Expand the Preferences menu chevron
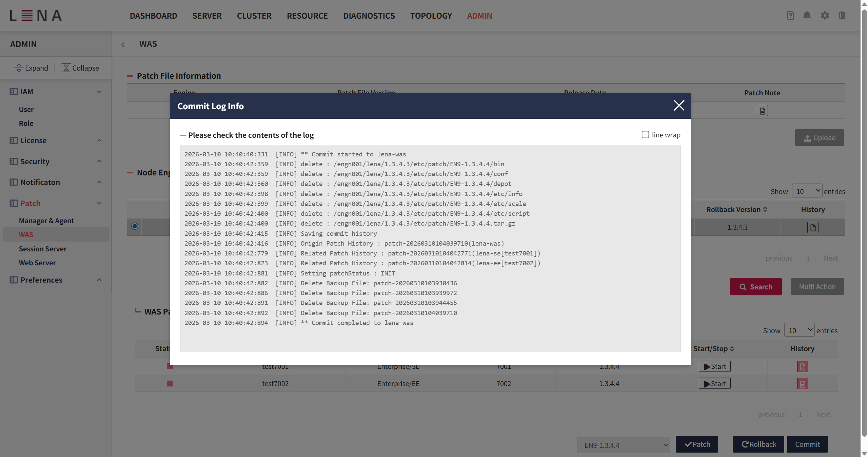The width and height of the screenshot is (868, 457). tap(99, 280)
